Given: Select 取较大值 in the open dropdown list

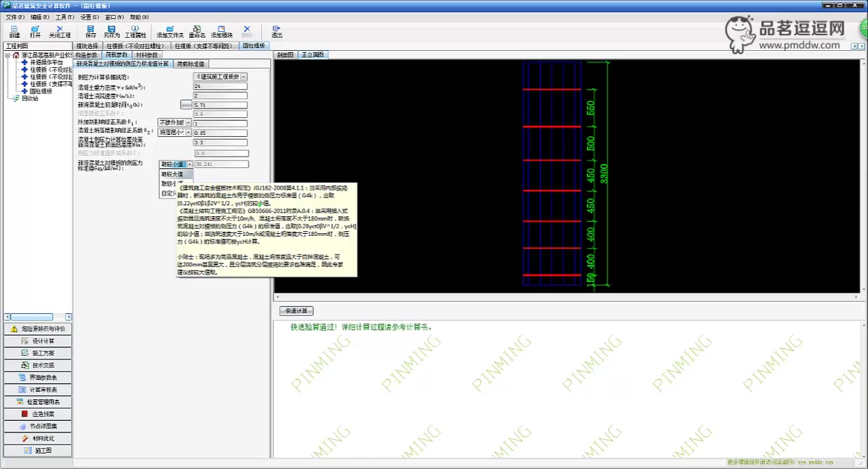Looking at the screenshot, I should click(x=172, y=174).
